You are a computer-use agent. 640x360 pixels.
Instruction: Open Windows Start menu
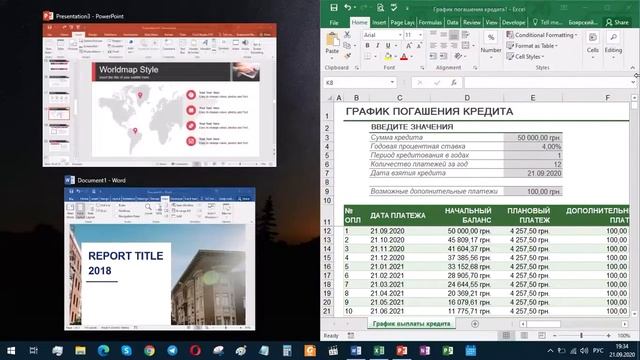tap(11, 351)
